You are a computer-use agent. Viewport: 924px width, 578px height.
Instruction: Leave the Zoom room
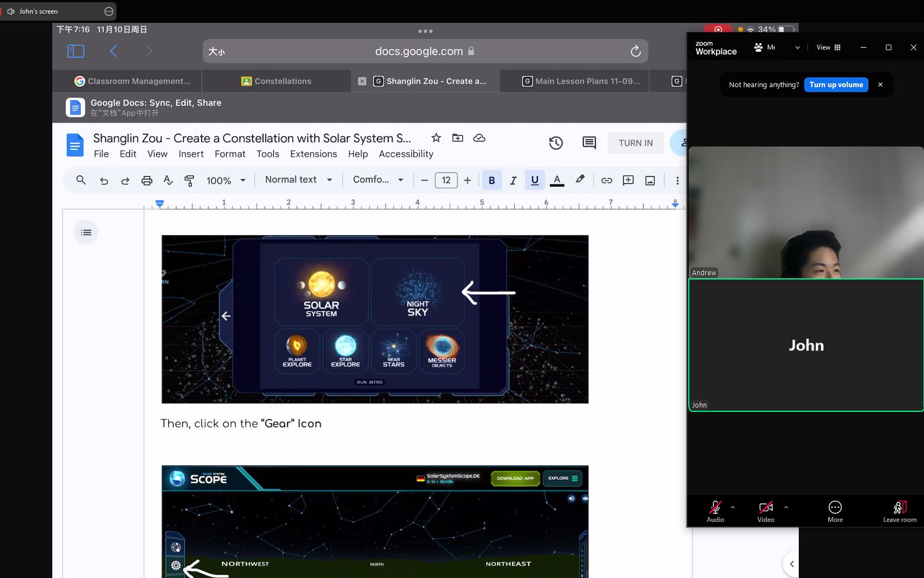[899, 512]
